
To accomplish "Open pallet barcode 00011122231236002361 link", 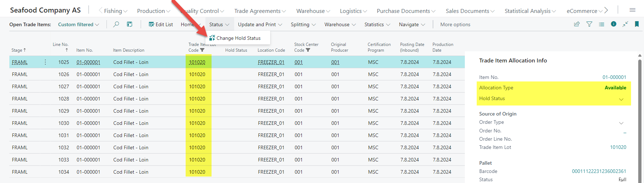I will click(x=599, y=171).
